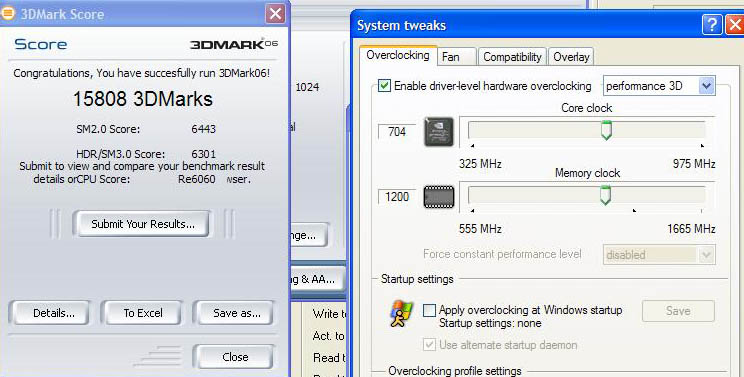The height and width of the screenshot is (377, 744).
Task: Switch to the Fan tab
Action: [x=456, y=57]
